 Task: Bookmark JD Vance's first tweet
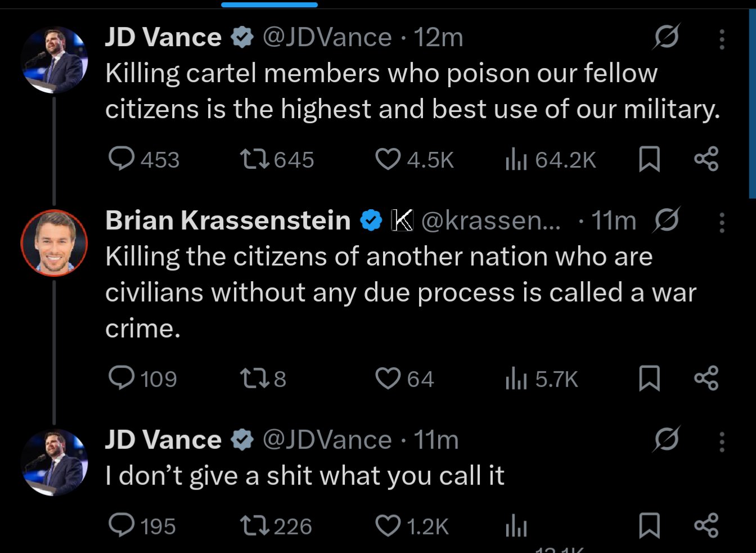coord(649,159)
